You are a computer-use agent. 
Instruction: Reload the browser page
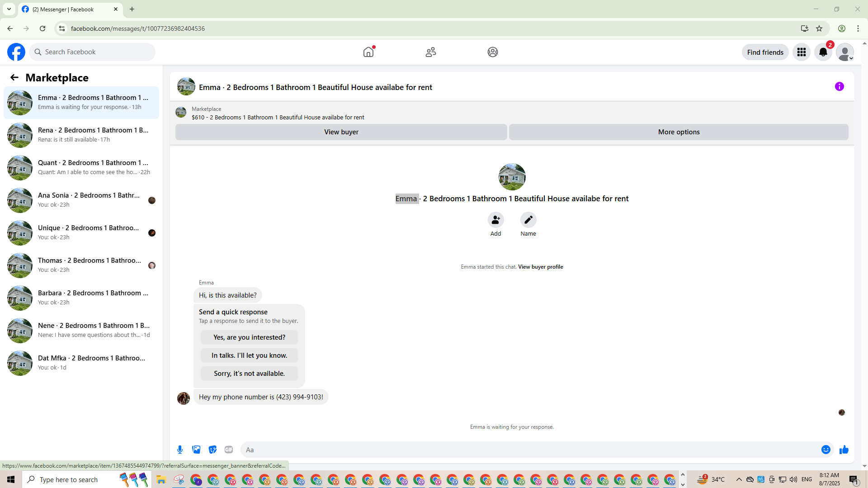[x=42, y=28]
